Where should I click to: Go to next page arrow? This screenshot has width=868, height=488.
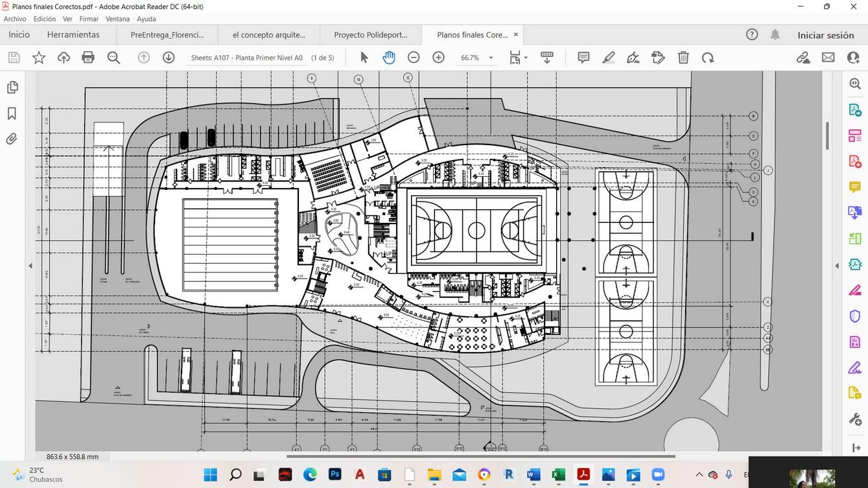point(169,58)
